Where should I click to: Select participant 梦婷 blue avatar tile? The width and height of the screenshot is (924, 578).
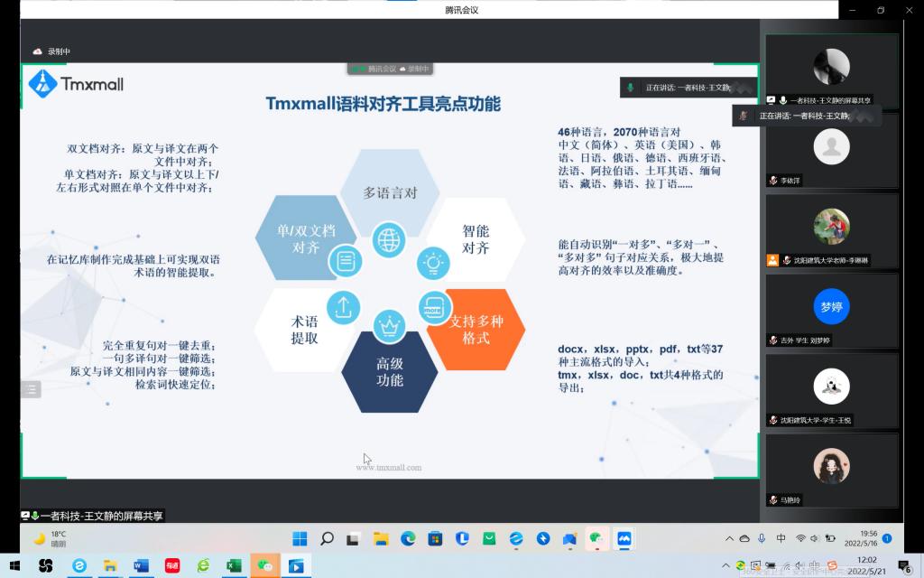pos(831,311)
